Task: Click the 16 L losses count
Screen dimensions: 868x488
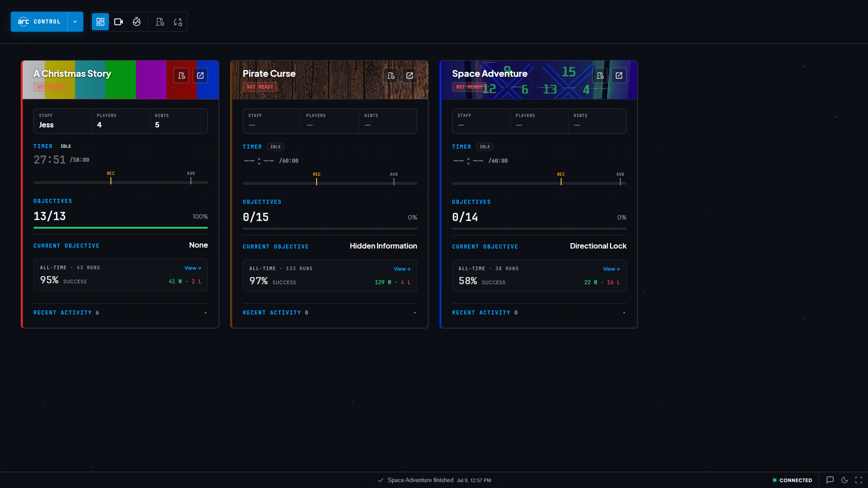Action: click(x=613, y=282)
